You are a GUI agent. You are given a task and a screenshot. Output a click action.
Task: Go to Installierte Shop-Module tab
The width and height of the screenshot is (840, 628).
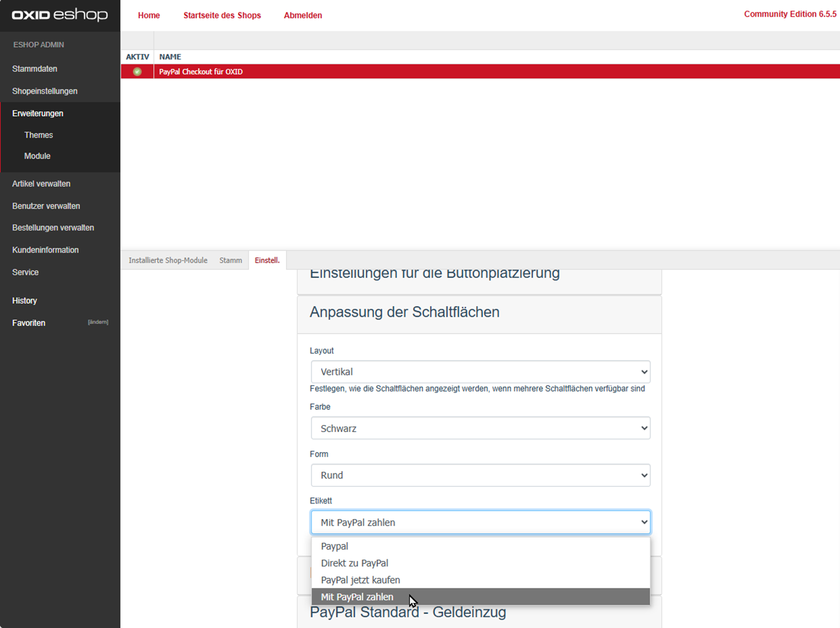pos(168,260)
